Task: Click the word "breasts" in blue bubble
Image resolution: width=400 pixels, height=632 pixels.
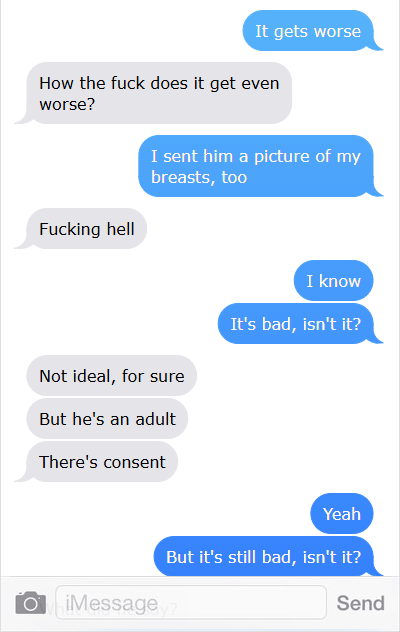Action: (182, 178)
